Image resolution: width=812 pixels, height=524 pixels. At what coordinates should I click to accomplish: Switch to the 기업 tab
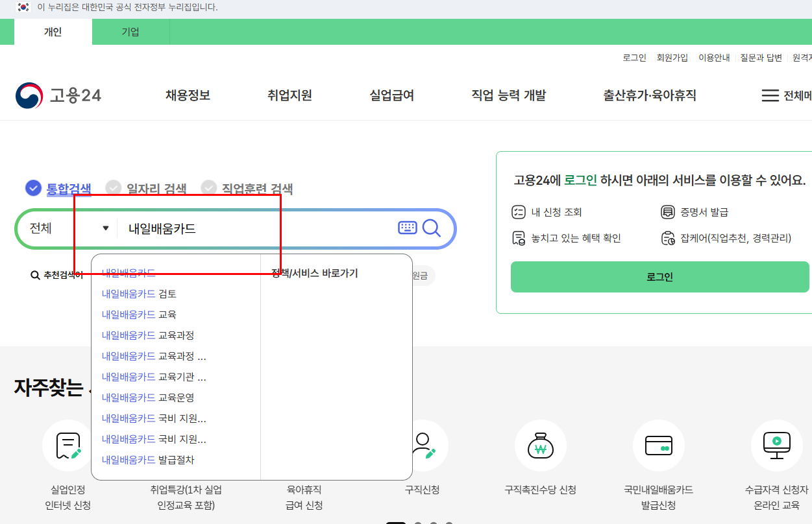(x=130, y=30)
